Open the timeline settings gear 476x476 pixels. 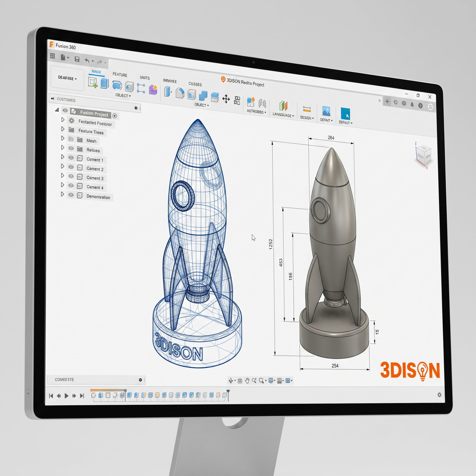[439, 395]
